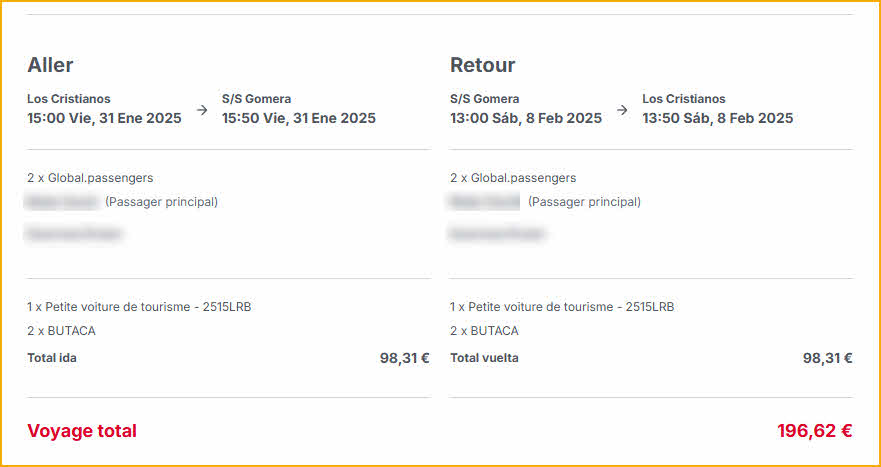Click the arrow icon in the Retour route
The image size is (881, 467).
pos(622,110)
